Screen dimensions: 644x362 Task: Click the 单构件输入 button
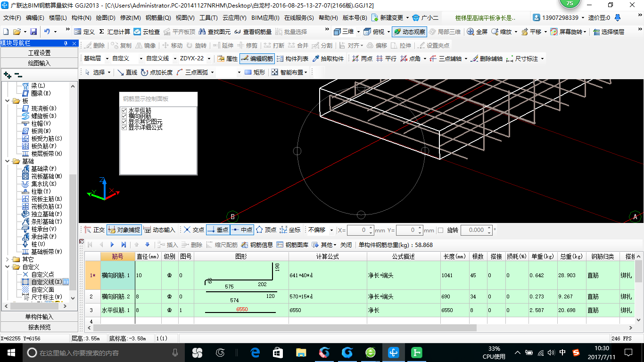(x=39, y=317)
